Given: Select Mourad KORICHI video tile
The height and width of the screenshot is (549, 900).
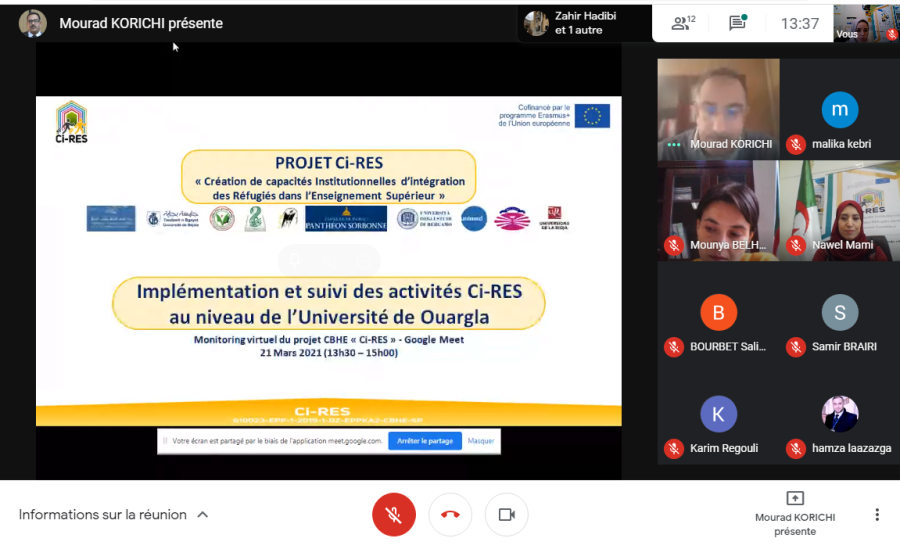Looking at the screenshot, I should pos(718,106).
